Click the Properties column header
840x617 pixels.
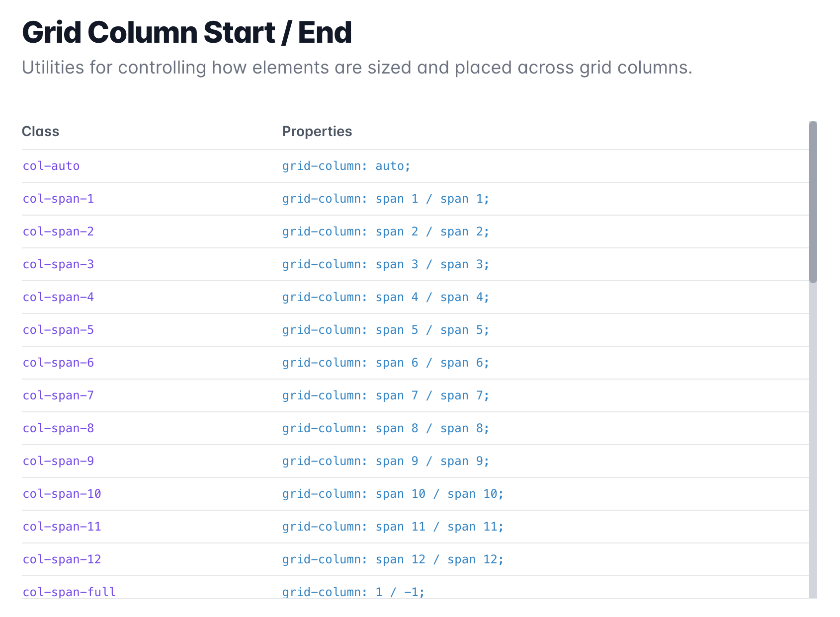(317, 132)
